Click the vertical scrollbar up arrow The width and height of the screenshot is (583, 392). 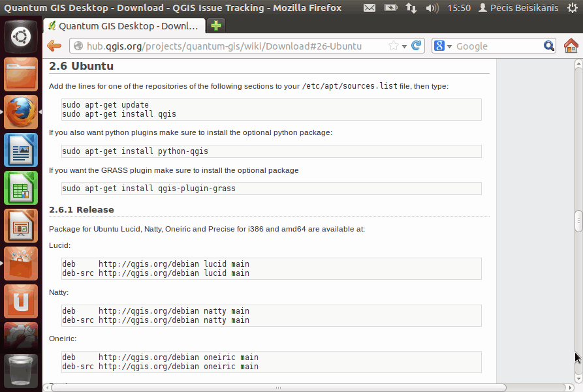coord(578,63)
